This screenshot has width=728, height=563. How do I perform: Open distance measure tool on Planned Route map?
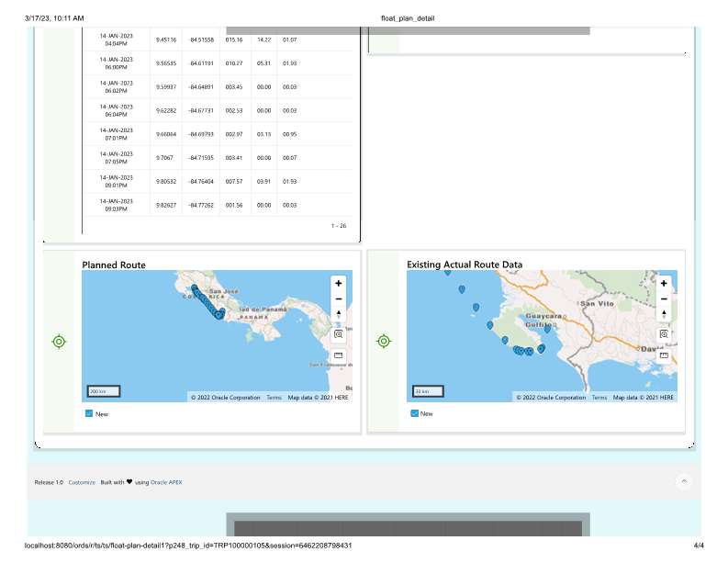coord(338,355)
